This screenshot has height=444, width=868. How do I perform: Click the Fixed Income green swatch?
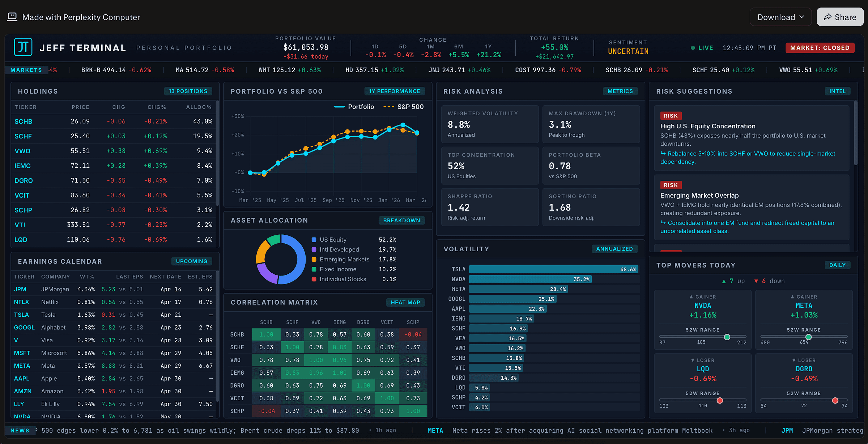314,269
